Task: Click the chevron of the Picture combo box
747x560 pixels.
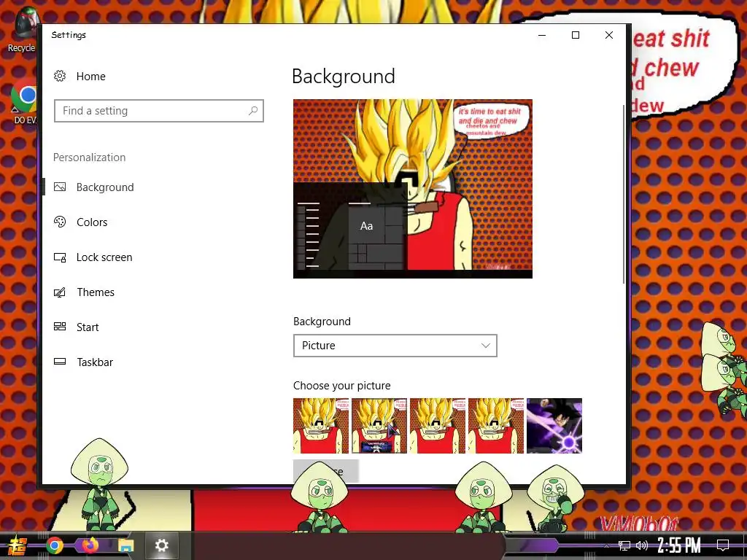Action: click(x=485, y=346)
